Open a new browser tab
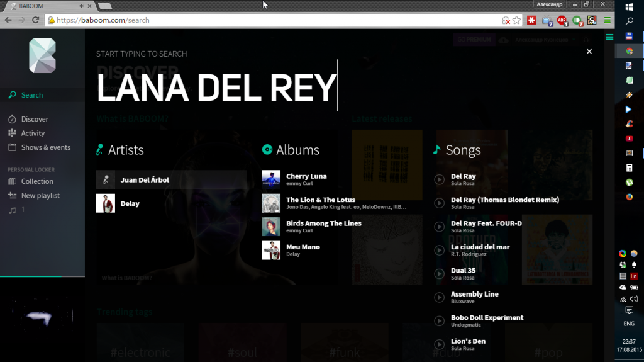Image resolution: width=644 pixels, height=362 pixels. [x=105, y=6]
